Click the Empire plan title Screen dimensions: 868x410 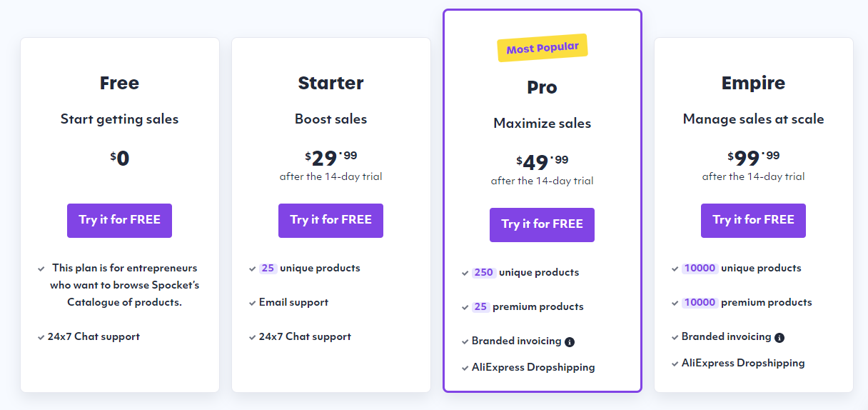click(x=753, y=83)
